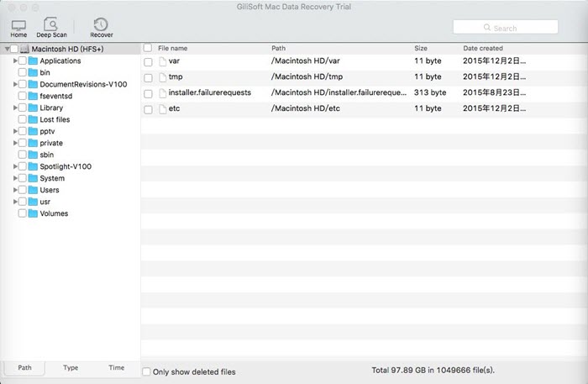The image size is (588, 384).
Task: Click the Home toolbar icon
Action: pos(18,26)
